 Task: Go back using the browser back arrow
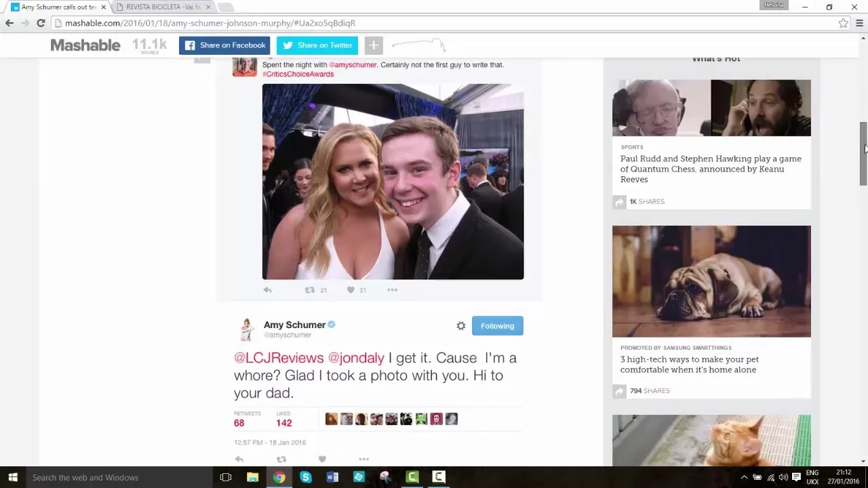[x=9, y=23]
